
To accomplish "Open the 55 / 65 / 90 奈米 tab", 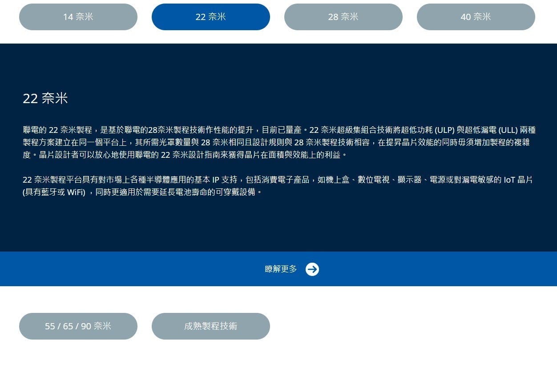I will 78,326.
